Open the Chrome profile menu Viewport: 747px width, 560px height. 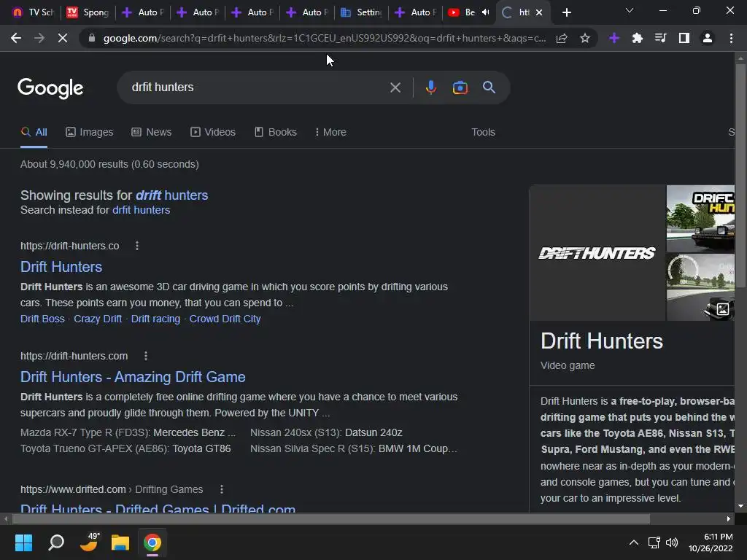pyautogui.click(x=708, y=38)
